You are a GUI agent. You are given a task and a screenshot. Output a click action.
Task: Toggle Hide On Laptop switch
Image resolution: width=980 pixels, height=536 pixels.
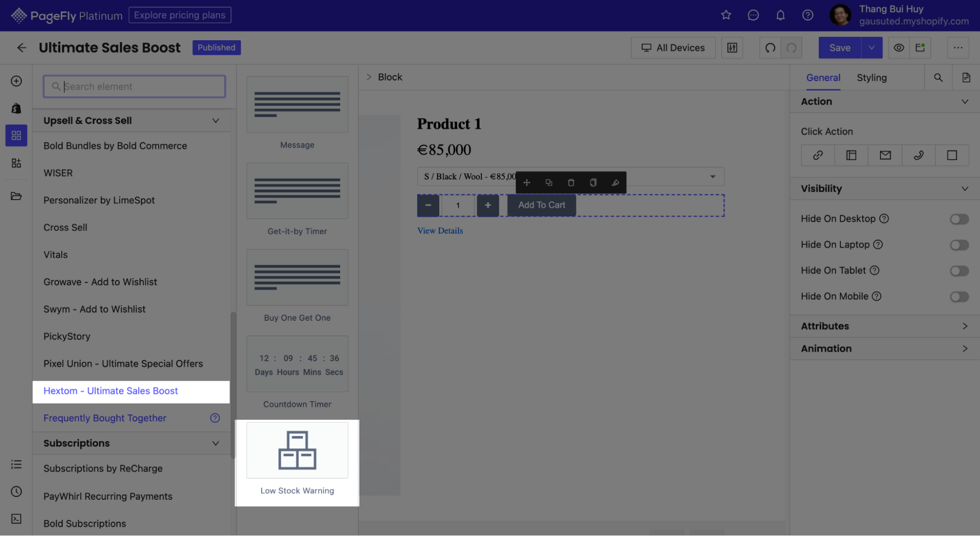pos(959,245)
